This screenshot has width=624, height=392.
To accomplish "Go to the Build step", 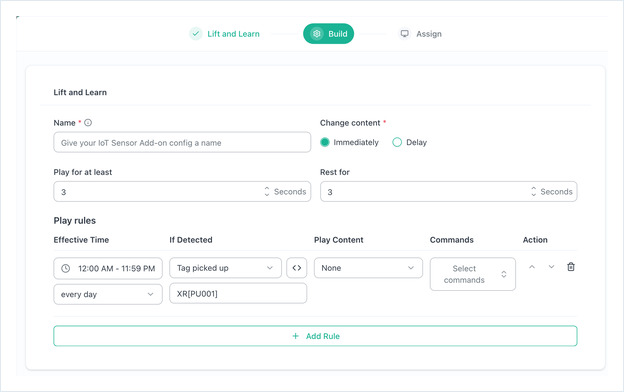I will (x=328, y=34).
